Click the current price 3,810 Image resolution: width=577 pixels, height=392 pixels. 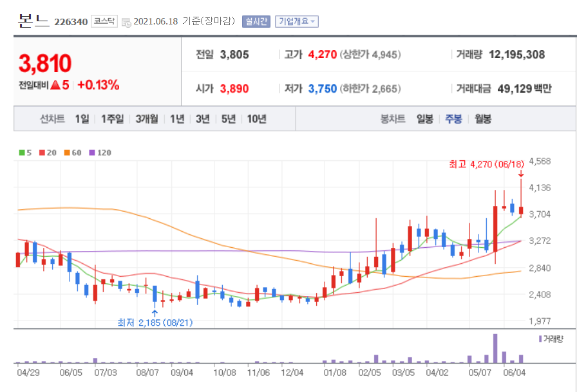45,63
